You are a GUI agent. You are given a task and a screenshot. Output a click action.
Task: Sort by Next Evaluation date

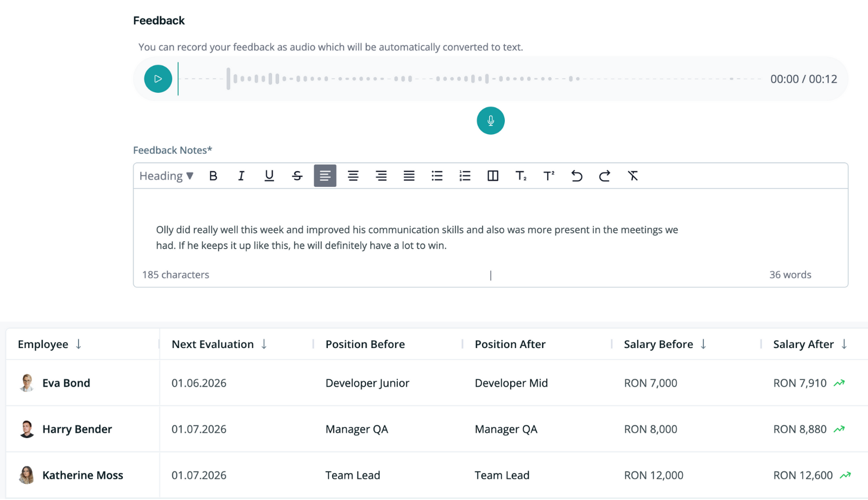(264, 344)
